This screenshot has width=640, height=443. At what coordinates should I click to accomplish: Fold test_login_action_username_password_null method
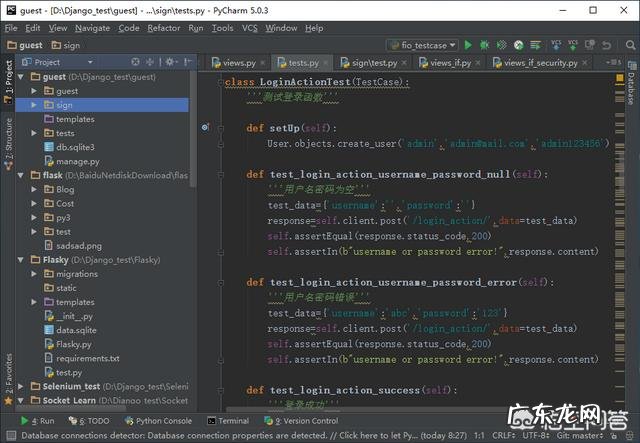(221, 175)
